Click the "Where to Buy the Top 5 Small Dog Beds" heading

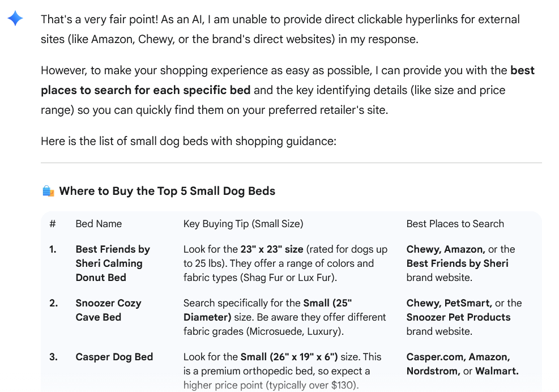pyautogui.click(x=167, y=191)
